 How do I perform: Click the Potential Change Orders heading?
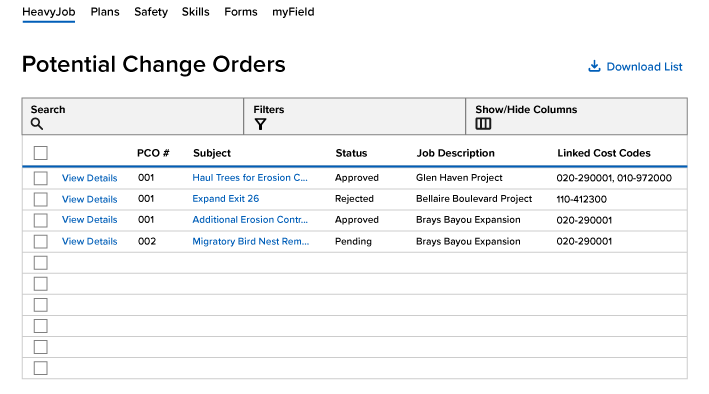coord(154,64)
